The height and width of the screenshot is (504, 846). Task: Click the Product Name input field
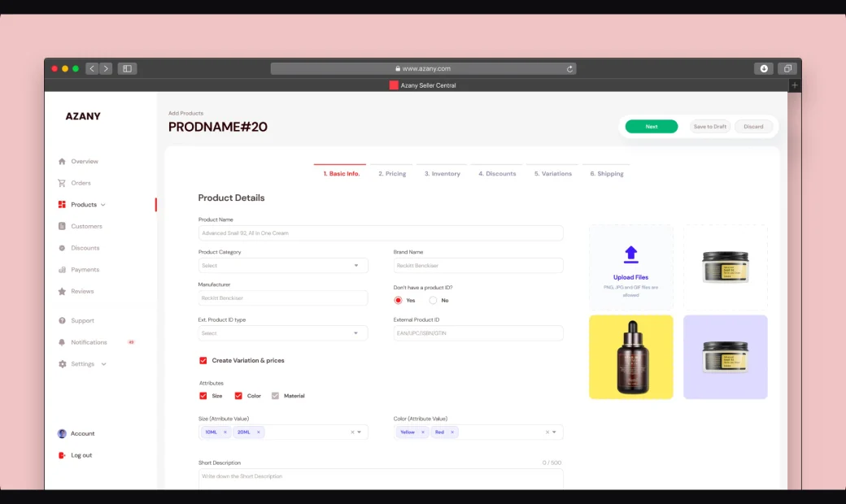pyautogui.click(x=381, y=232)
